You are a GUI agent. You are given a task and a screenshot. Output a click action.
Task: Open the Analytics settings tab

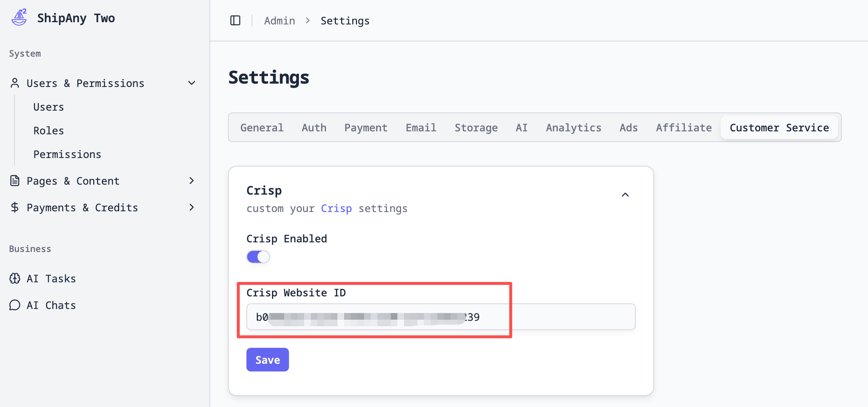click(573, 128)
